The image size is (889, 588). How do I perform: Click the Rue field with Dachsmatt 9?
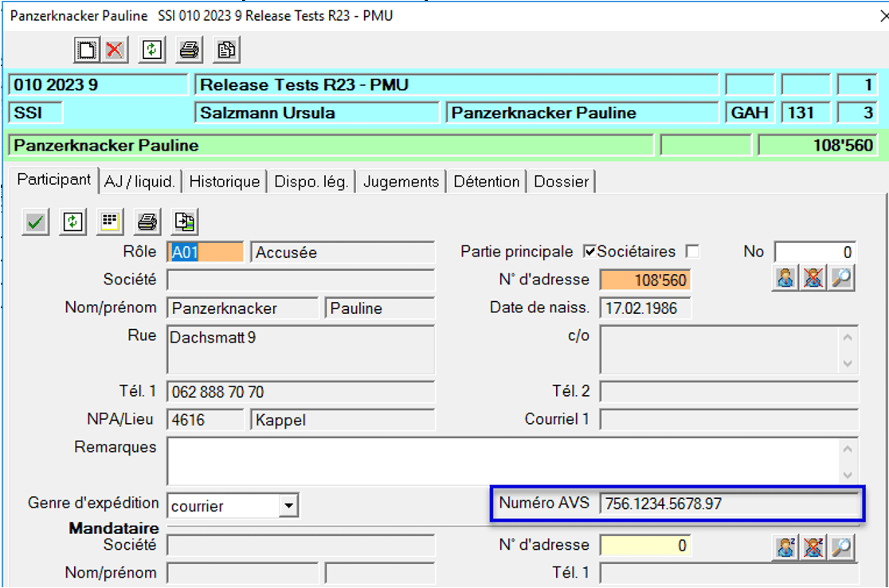[x=301, y=349]
